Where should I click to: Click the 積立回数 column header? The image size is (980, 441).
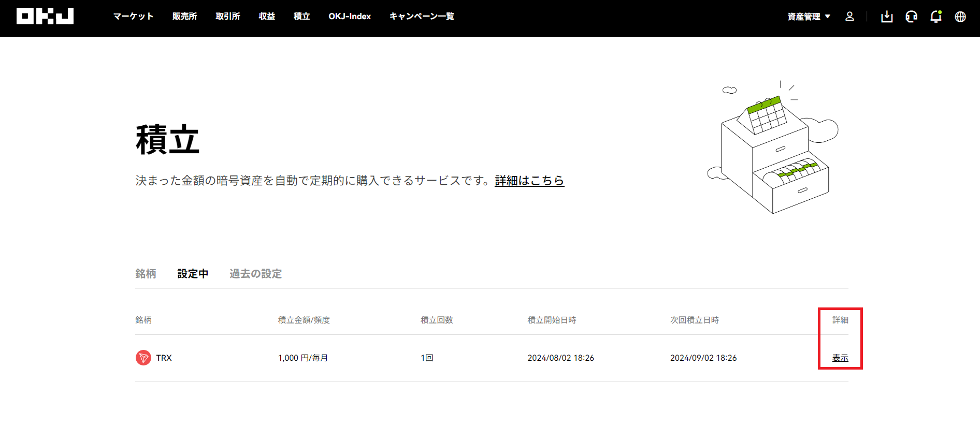point(437,320)
